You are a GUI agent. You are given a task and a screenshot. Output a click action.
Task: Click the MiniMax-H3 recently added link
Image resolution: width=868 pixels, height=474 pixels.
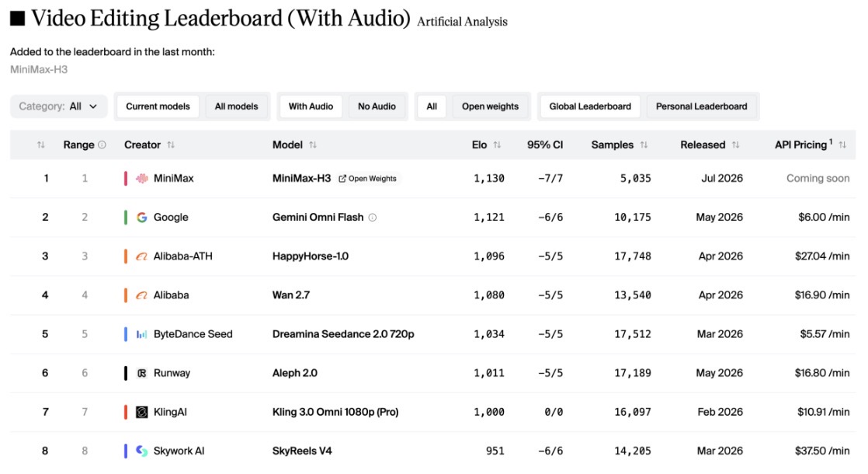[39, 69]
